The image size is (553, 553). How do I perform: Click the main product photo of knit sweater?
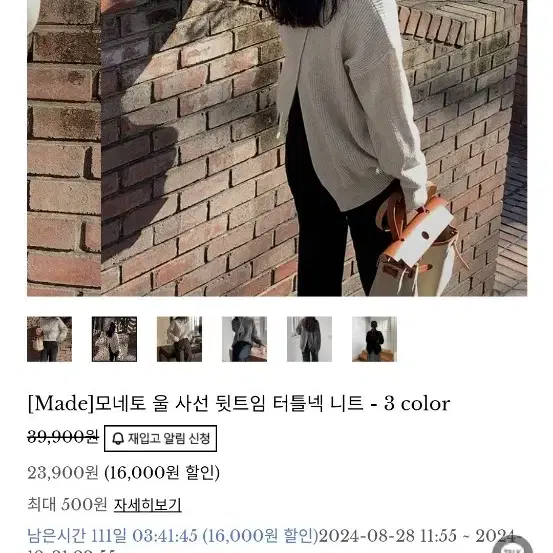tap(277, 148)
